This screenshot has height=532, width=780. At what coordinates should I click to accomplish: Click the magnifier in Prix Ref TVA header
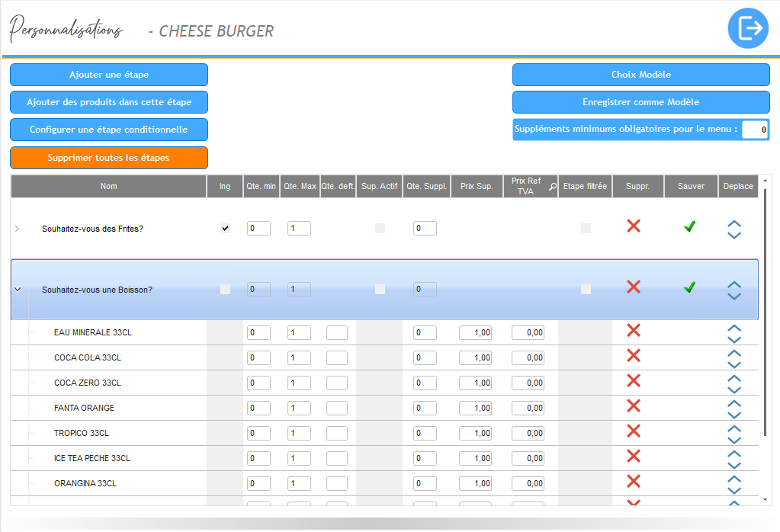[x=552, y=186]
